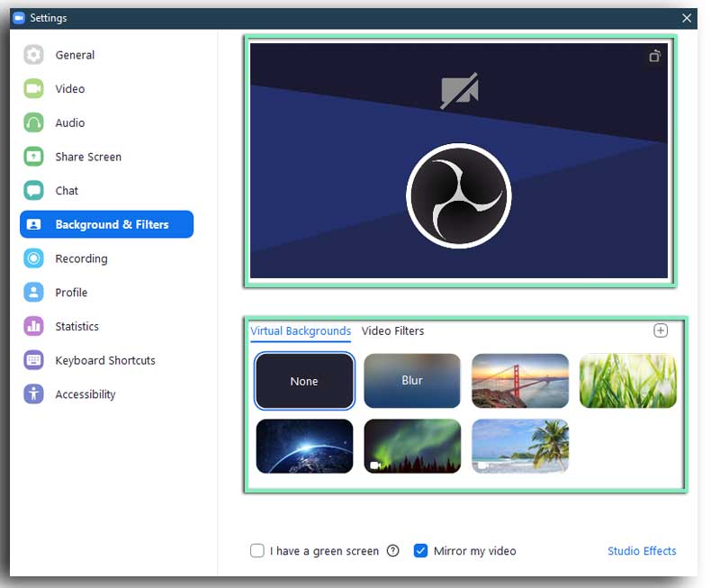The height and width of the screenshot is (588, 711).
Task: Open green screen help question icon
Action: 392,551
